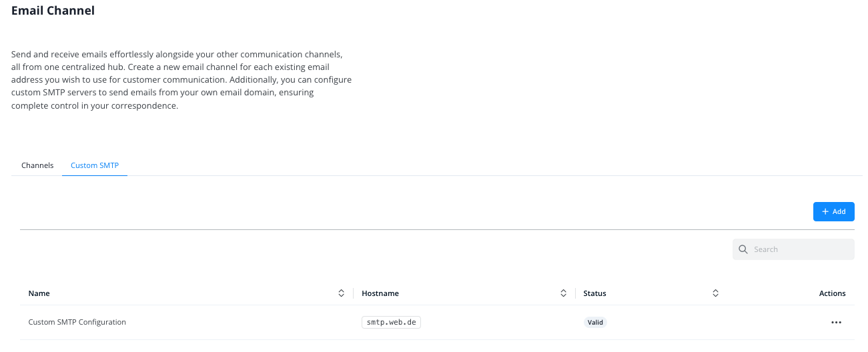Screen dimensions: 868x352
Task: Select the Custom SMTP Configuration row name
Action: pyautogui.click(x=77, y=323)
